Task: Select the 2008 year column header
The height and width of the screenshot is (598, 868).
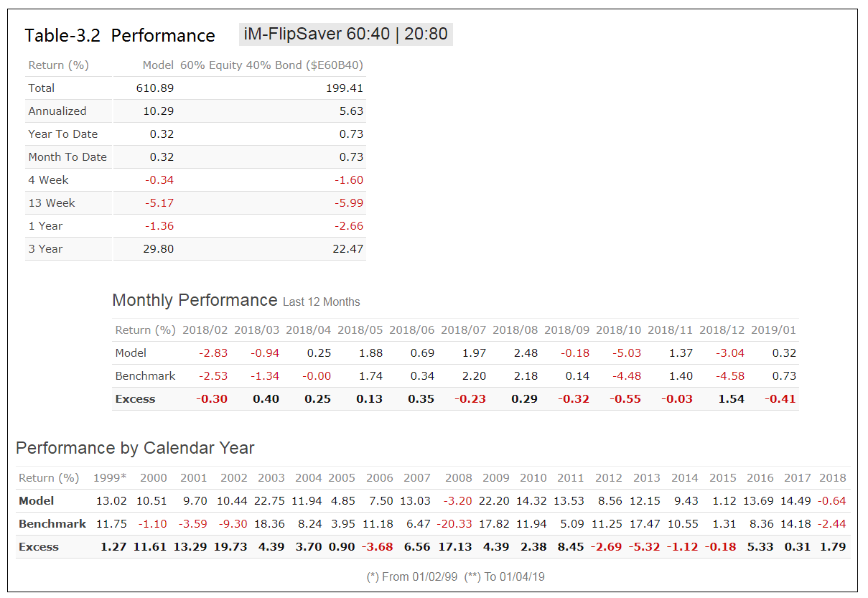Action: click(459, 478)
